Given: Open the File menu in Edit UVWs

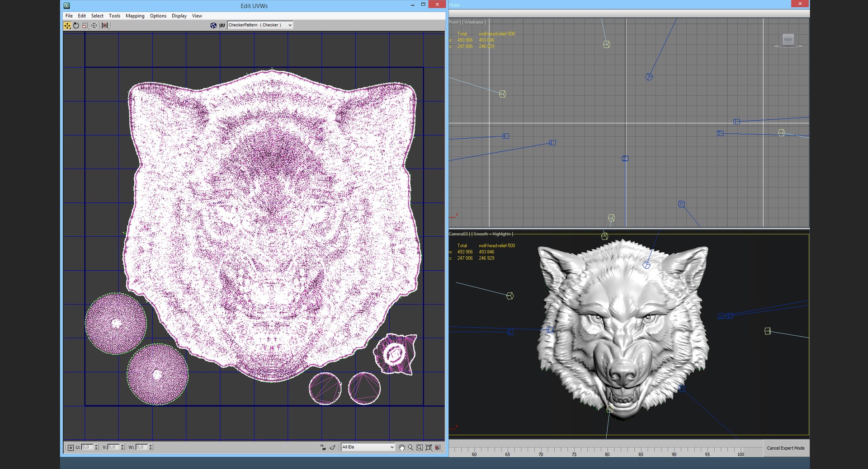Looking at the screenshot, I should coord(69,16).
